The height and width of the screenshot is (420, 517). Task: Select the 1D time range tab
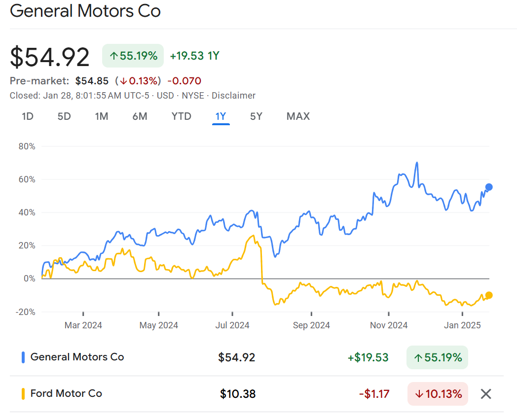click(28, 116)
